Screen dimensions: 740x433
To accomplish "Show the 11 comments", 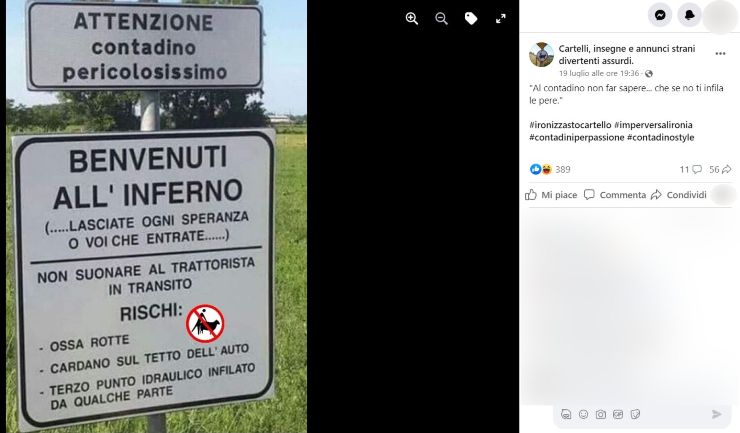I will coord(690,169).
